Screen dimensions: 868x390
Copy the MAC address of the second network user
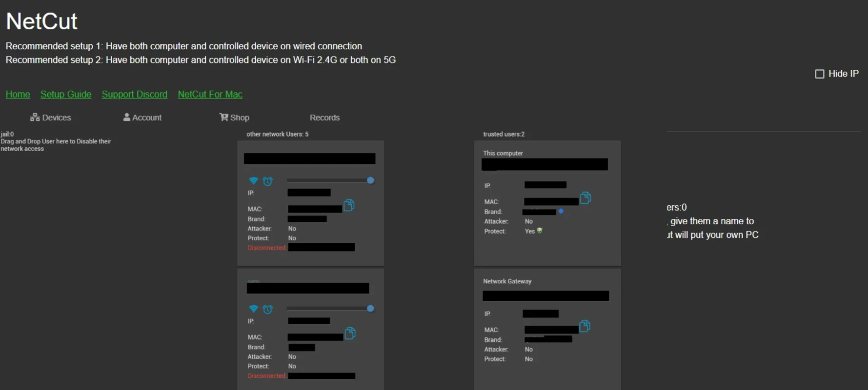[x=350, y=333]
